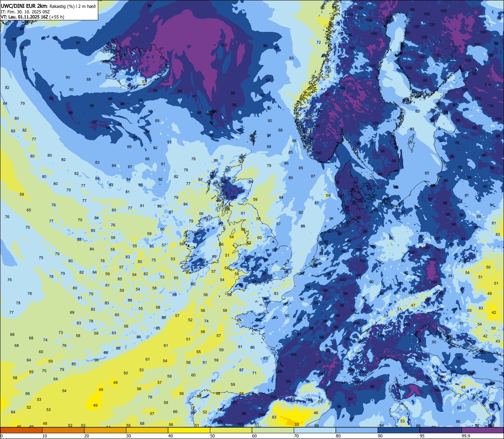This screenshot has width=504, height=439.
Task: Pick the light blue 70–80 legend swatch
Action: coord(315,430)
